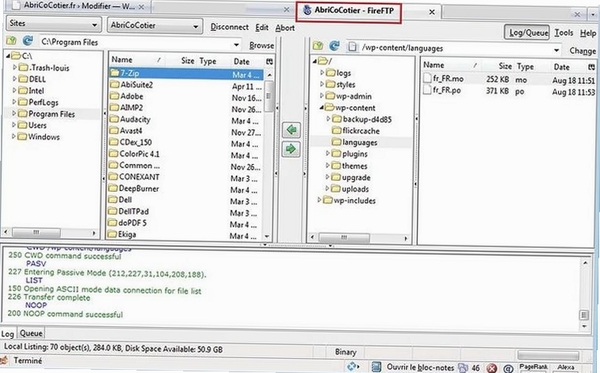
Task: Click the PageRank status bar entry
Action: pos(533,367)
